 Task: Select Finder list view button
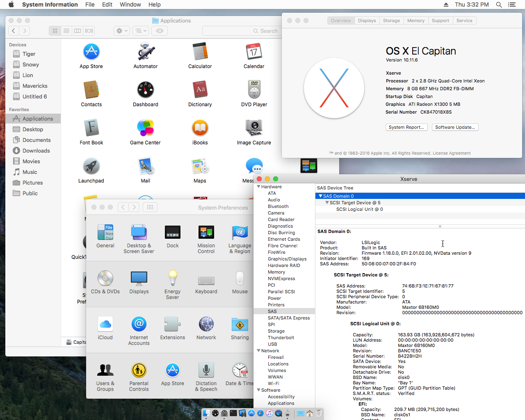pyautogui.click(x=66, y=31)
